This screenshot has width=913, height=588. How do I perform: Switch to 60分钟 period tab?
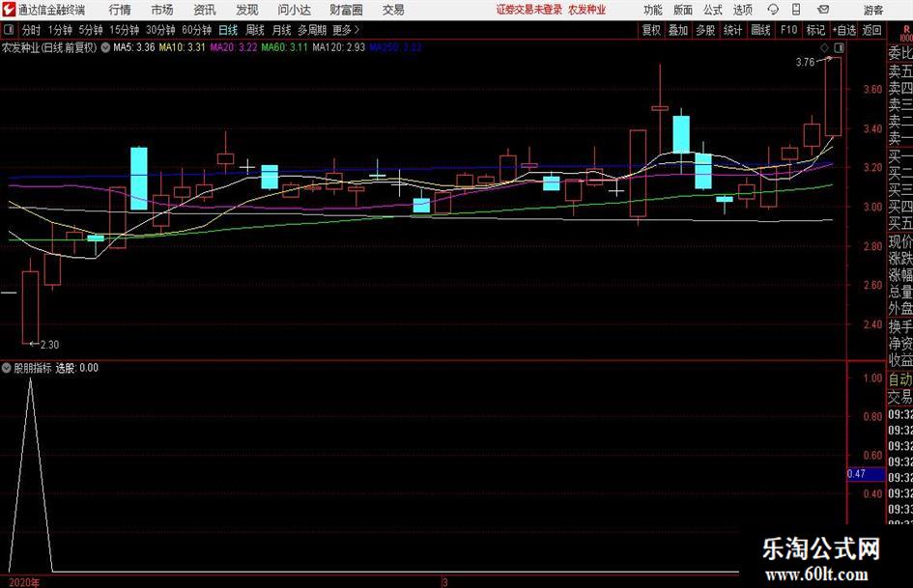(x=197, y=30)
